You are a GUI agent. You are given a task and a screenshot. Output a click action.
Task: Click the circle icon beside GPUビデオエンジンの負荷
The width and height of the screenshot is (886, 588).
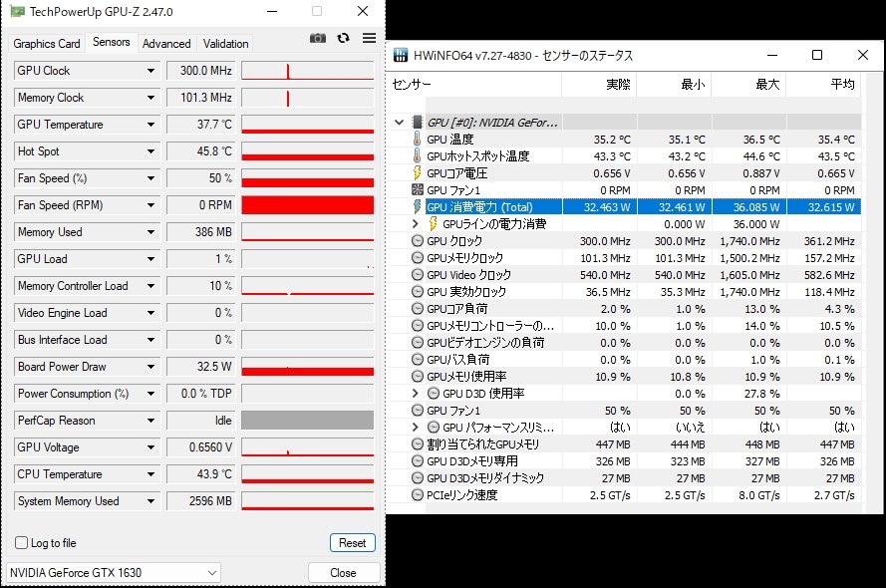tap(418, 342)
